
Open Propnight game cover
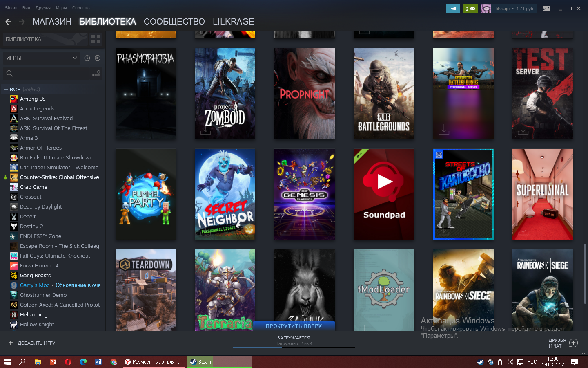pyautogui.click(x=305, y=94)
